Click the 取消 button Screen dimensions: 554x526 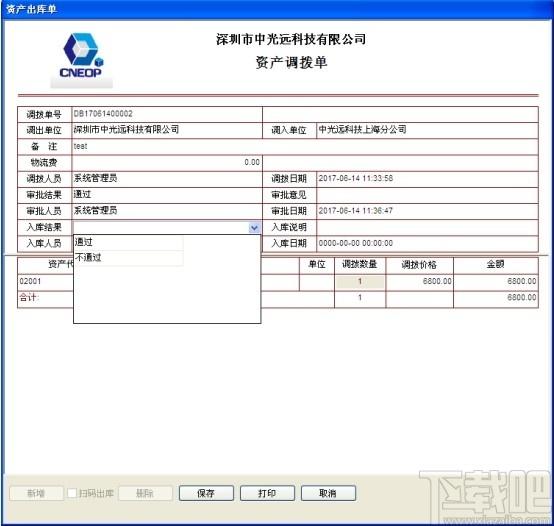[328, 493]
